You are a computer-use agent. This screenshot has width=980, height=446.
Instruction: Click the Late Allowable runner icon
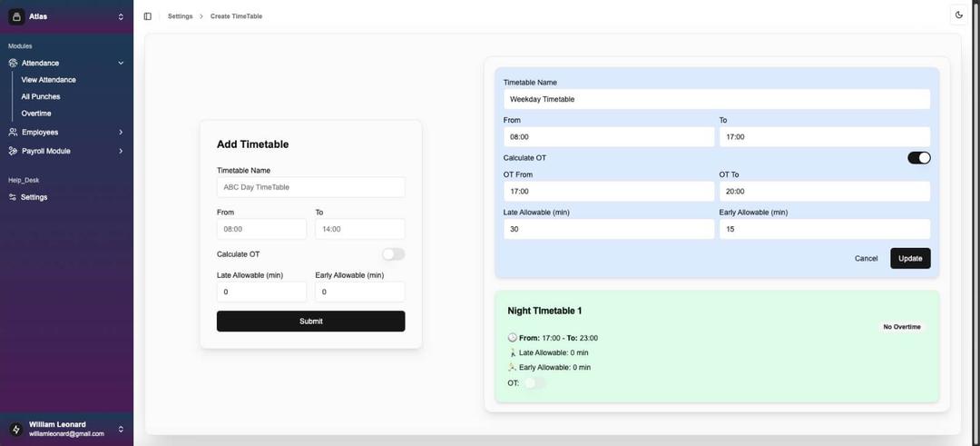click(513, 352)
